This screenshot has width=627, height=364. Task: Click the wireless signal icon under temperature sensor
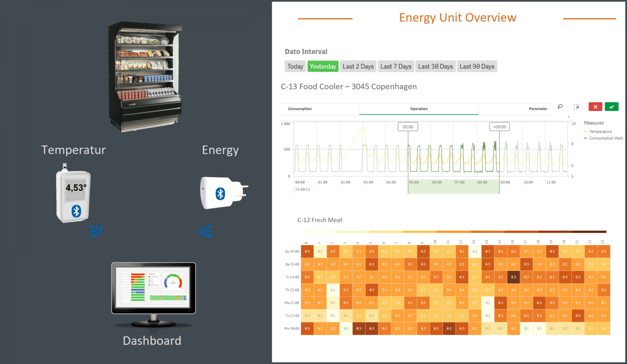tap(95, 231)
